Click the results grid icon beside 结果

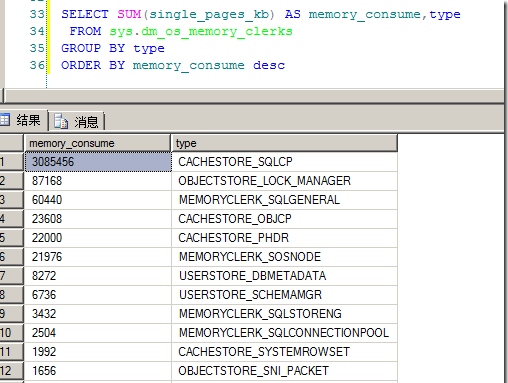pos(5,120)
